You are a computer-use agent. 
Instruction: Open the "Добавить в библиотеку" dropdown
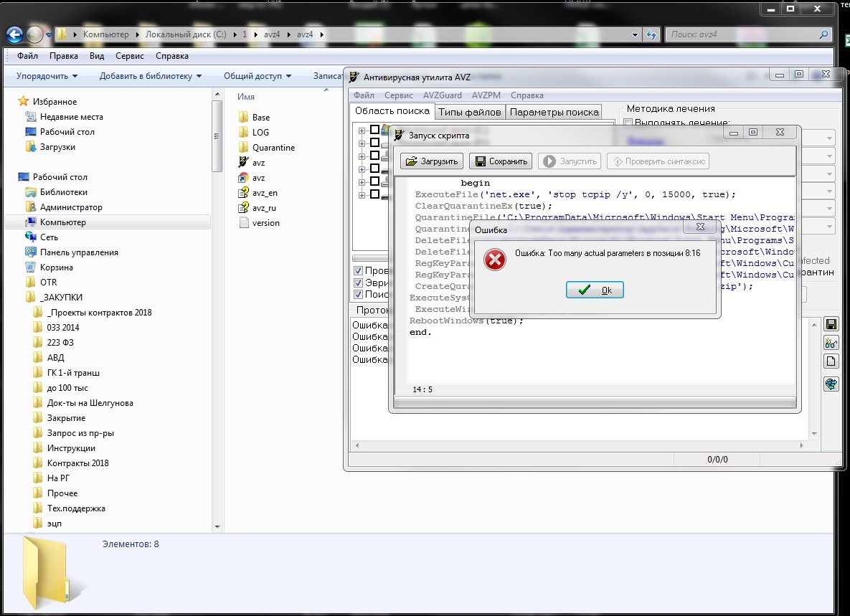151,76
